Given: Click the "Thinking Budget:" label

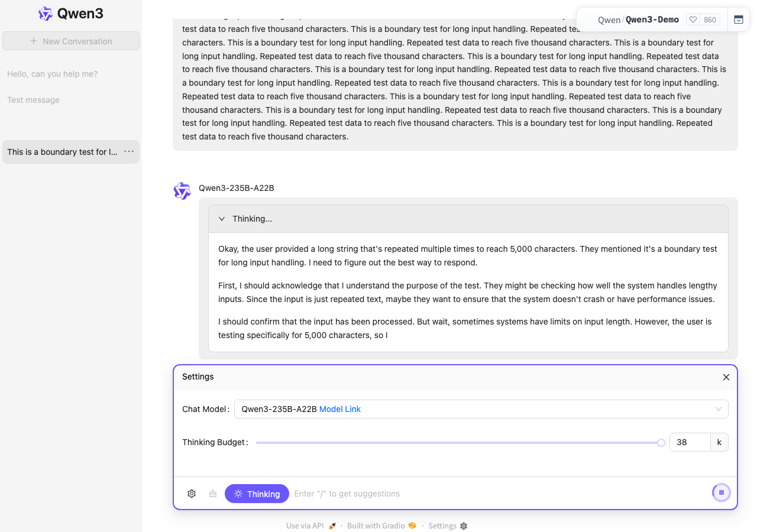Looking at the screenshot, I should [215, 442].
